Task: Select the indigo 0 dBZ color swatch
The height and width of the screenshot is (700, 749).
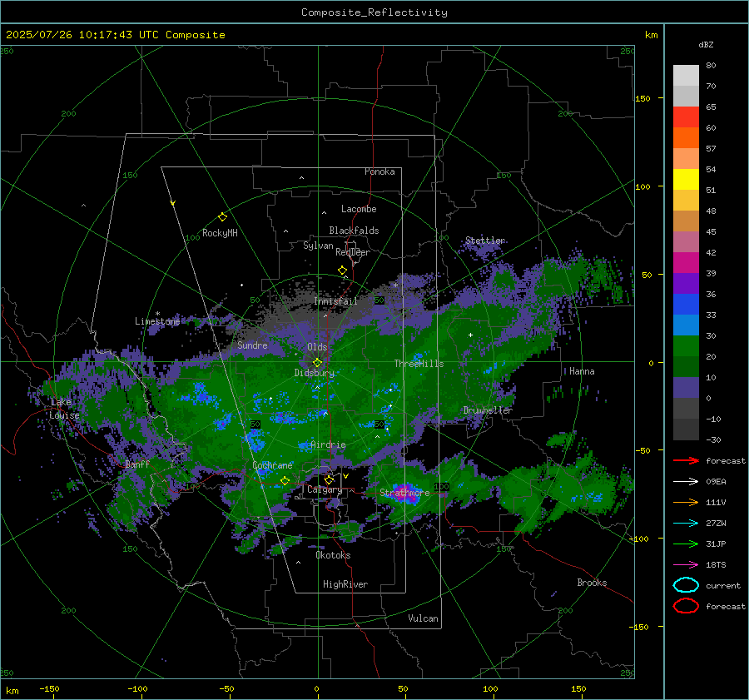Action: (x=686, y=387)
